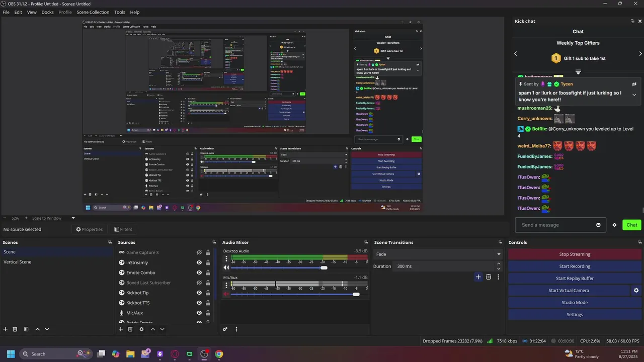
Task: Show next Weekly Top Gifters slide
Action: 640,54
